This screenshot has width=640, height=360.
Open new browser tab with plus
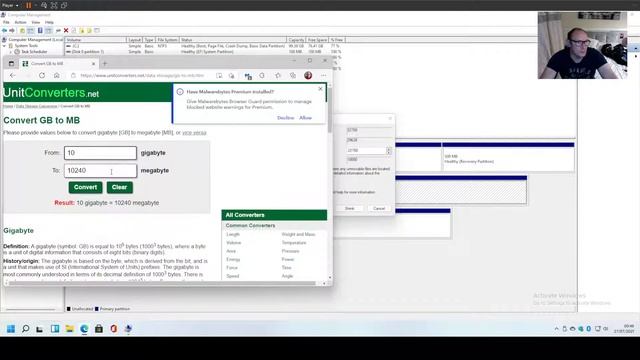tap(105, 64)
